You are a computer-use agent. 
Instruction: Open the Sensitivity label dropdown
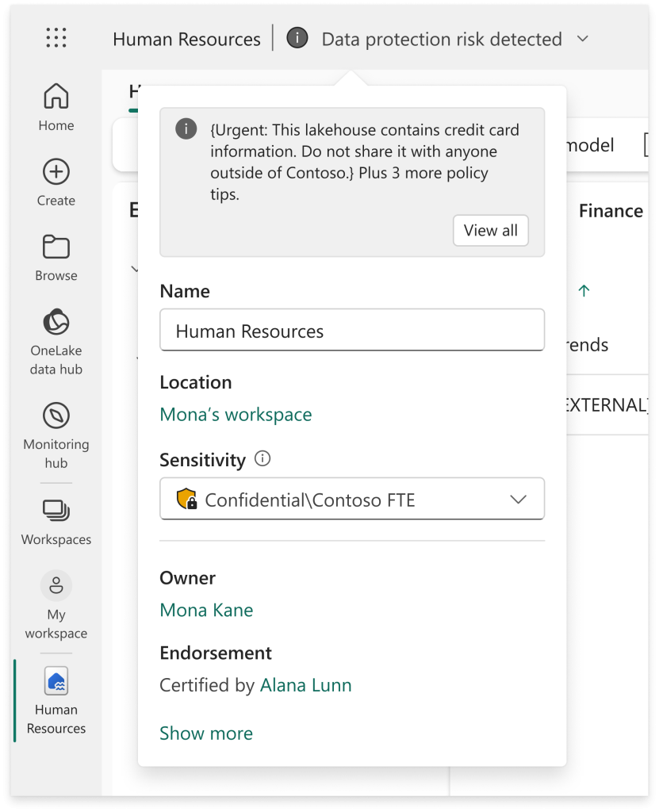(x=352, y=499)
